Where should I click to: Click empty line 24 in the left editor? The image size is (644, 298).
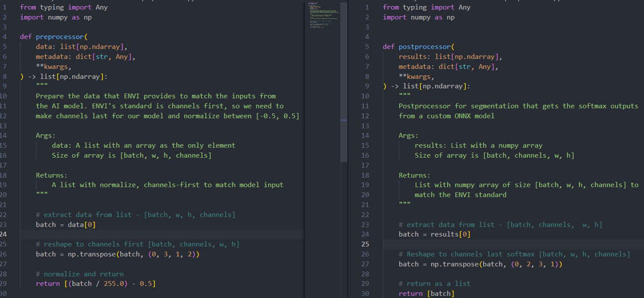tap(152, 234)
